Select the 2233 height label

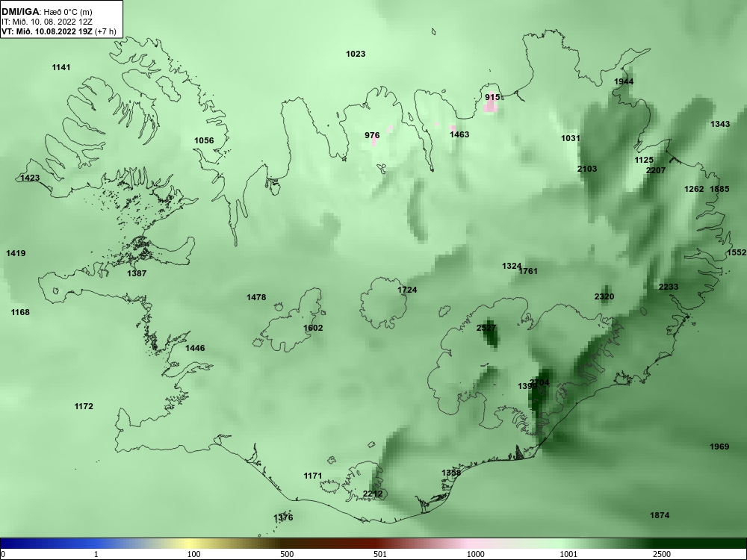pos(669,287)
